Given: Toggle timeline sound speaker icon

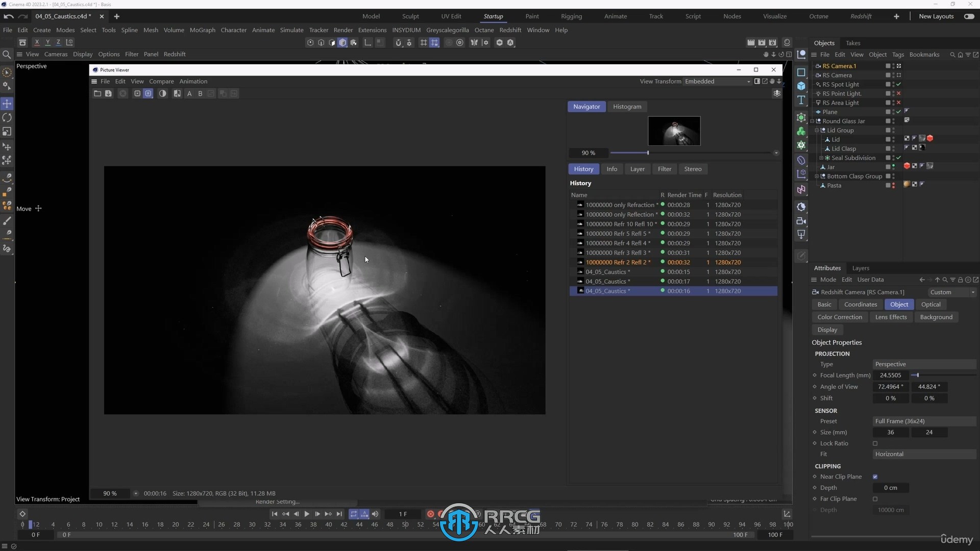Looking at the screenshot, I should (375, 514).
